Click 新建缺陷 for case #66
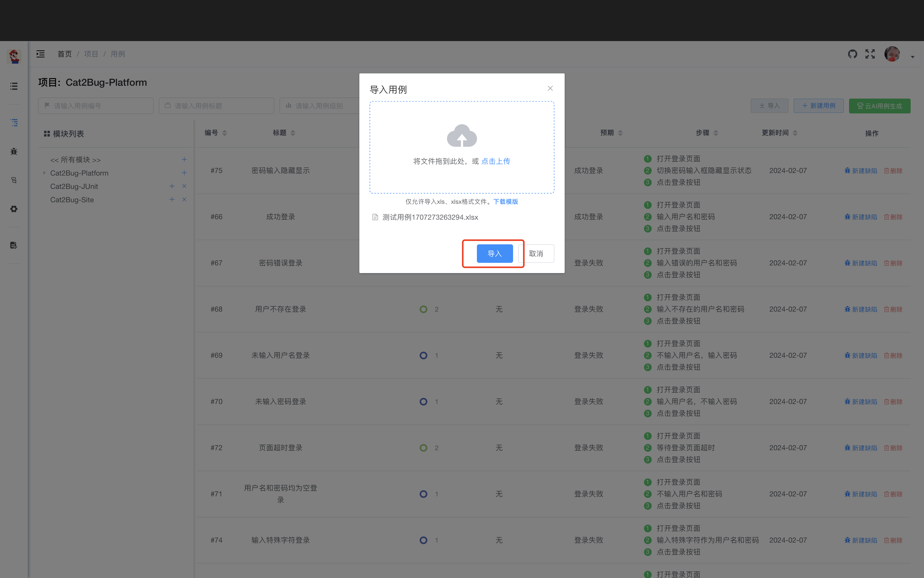The height and width of the screenshot is (578, 924). click(x=861, y=217)
